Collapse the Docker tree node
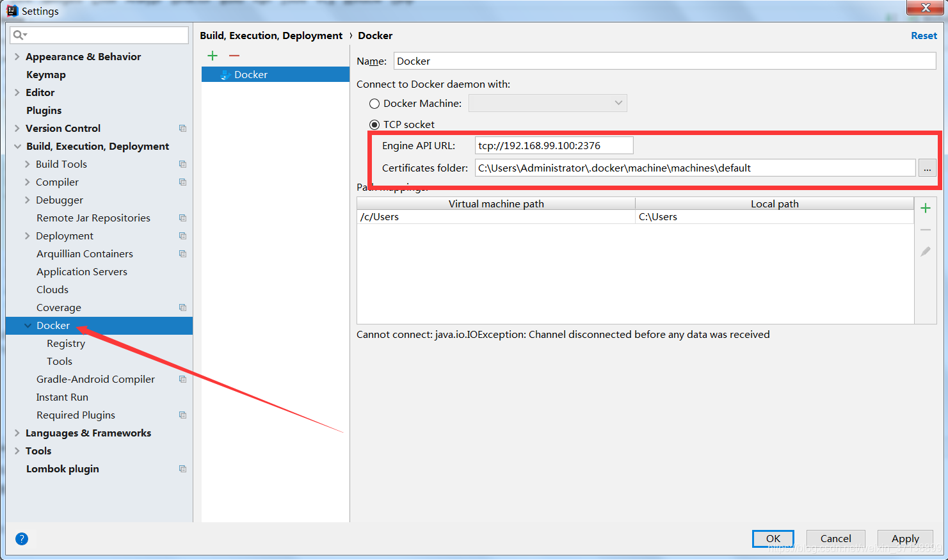Viewport: 948px width, 560px height. 28,326
